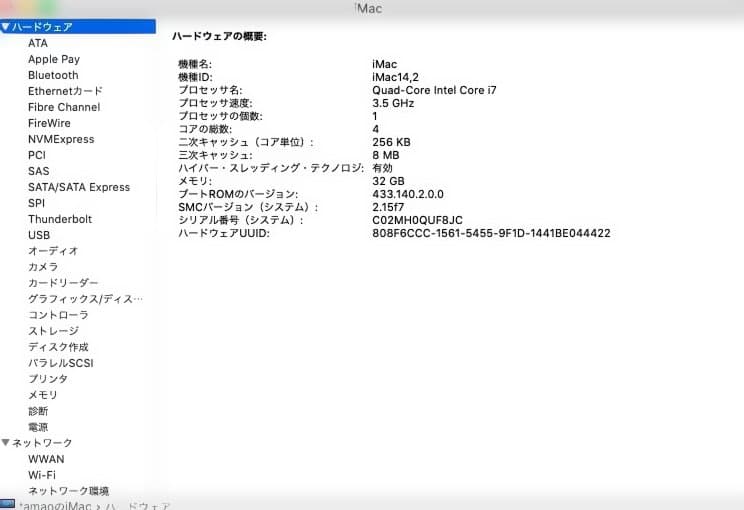Select FireWire in the sidebar

(x=49, y=123)
